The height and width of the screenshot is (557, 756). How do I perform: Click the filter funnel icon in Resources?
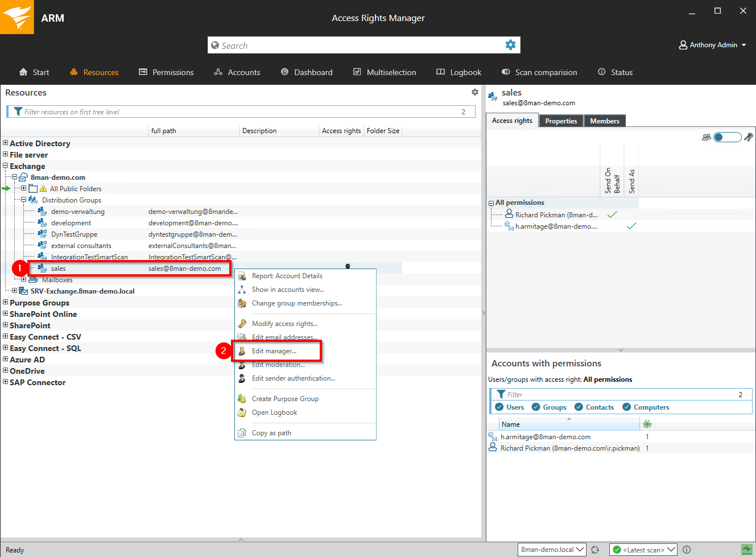[x=18, y=112]
